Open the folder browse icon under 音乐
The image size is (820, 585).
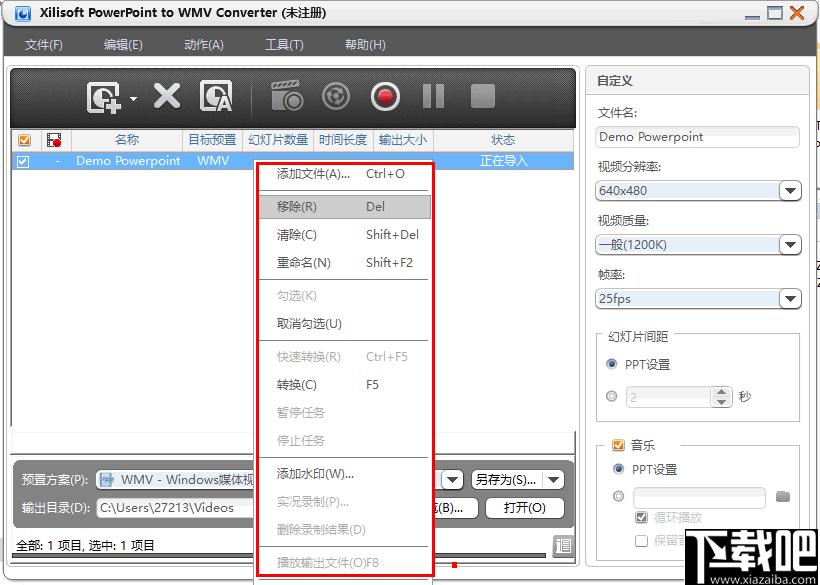783,496
